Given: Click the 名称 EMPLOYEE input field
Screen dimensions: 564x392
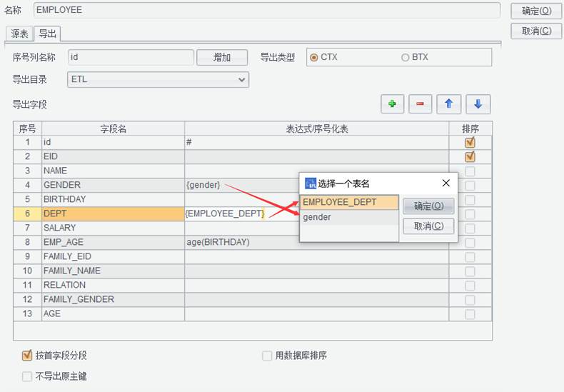Looking at the screenshot, I should [x=266, y=10].
